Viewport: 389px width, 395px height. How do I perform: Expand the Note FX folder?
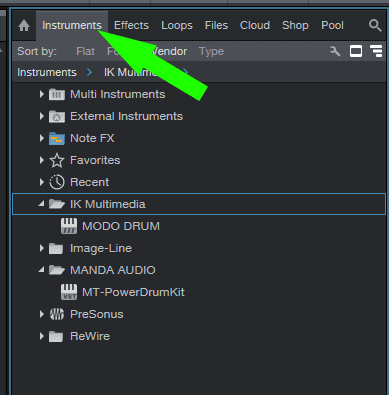point(41,138)
